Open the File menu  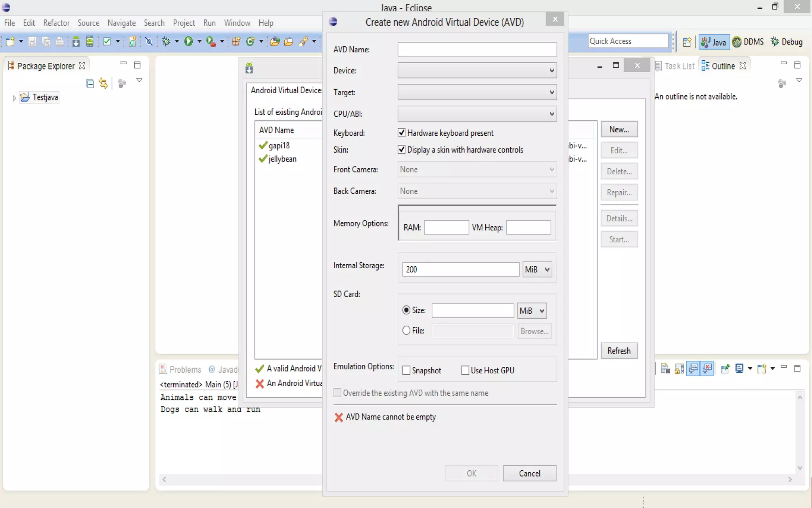tap(10, 23)
